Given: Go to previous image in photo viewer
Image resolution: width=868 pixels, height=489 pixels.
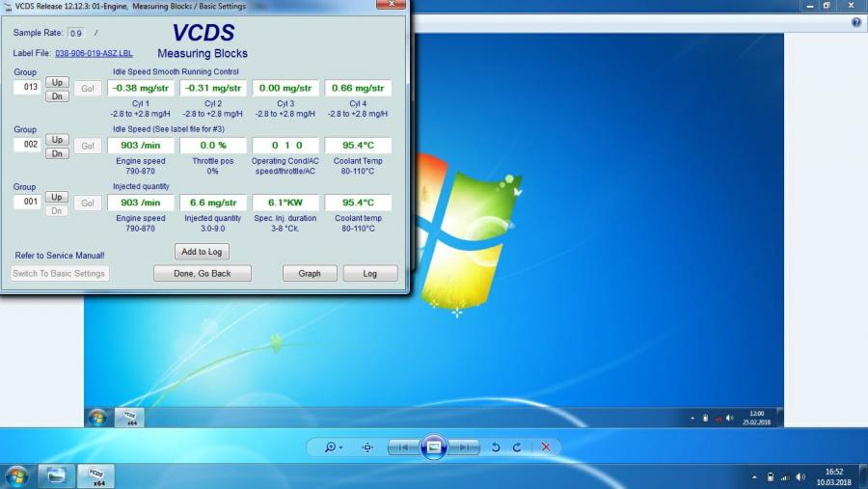Looking at the screenshot, I should click(404, 448).
